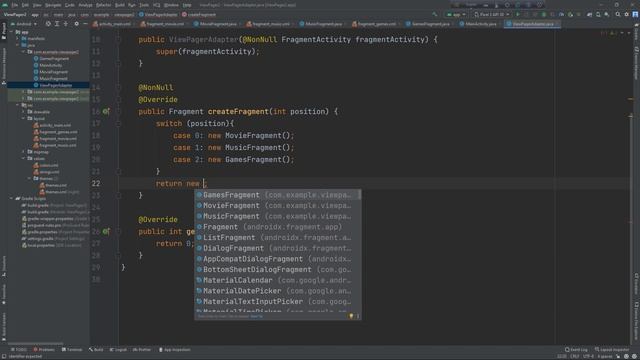Switch to MovieFragment.java editor tab

click(216, 24)
